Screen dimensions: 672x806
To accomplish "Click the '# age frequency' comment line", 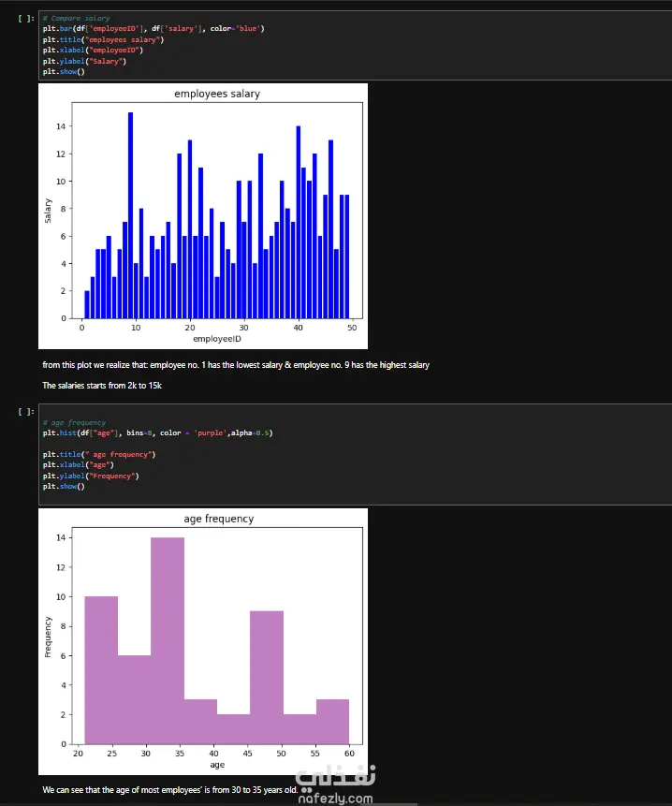I will click(x=74, y=422).
